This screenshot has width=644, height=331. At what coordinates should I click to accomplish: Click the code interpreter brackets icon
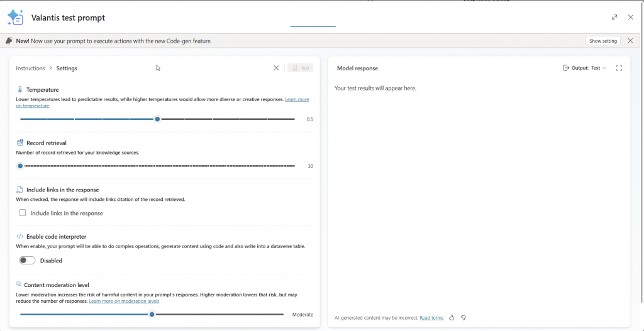pyautogui.click(x=20, y=236)
